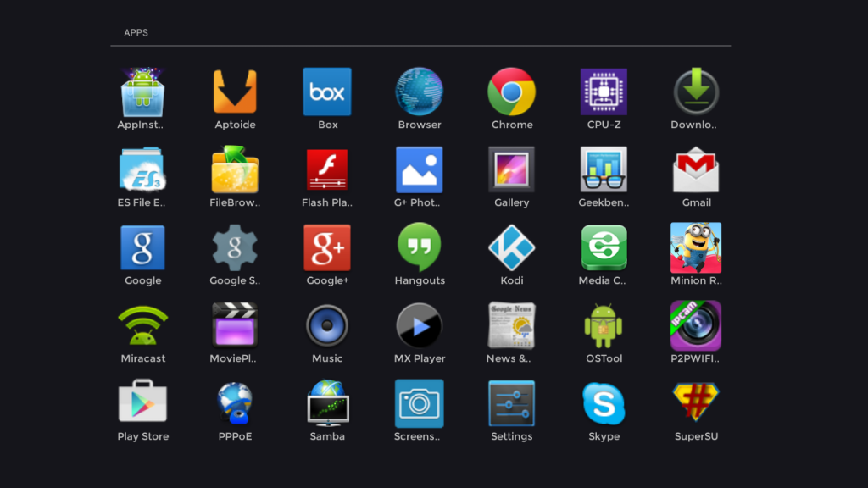Launch FileBrowser app
868x488 pixels.
point(235,169)
